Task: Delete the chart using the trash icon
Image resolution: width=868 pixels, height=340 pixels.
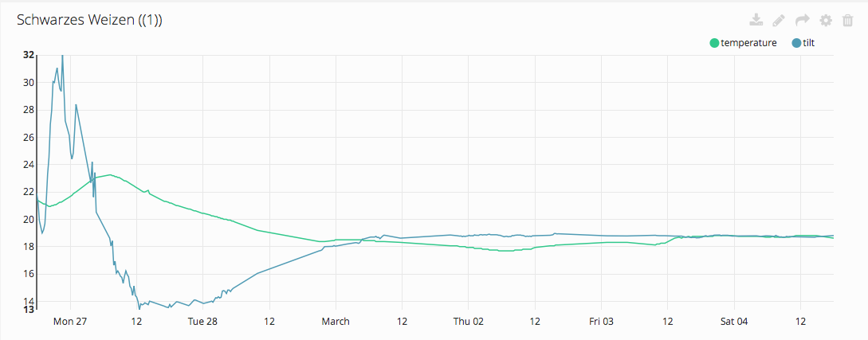Action: [x=847, y=20]
